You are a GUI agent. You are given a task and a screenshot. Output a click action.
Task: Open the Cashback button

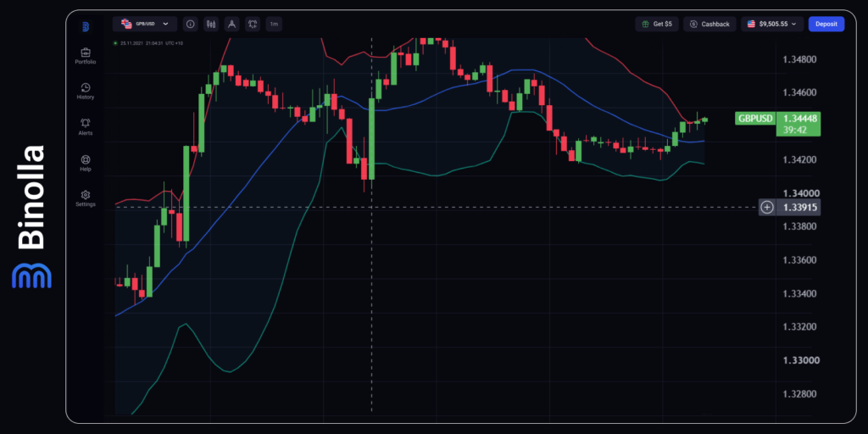[x=709, y=24]
